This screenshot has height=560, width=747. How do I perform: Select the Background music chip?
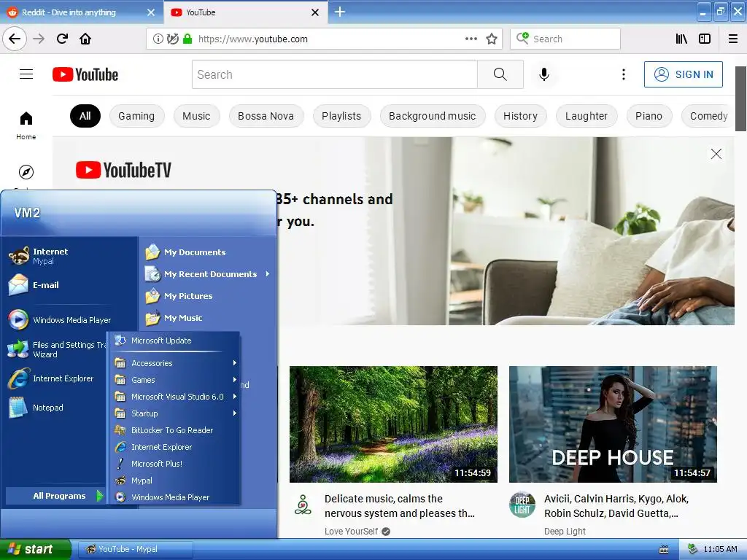coord(433,116)
